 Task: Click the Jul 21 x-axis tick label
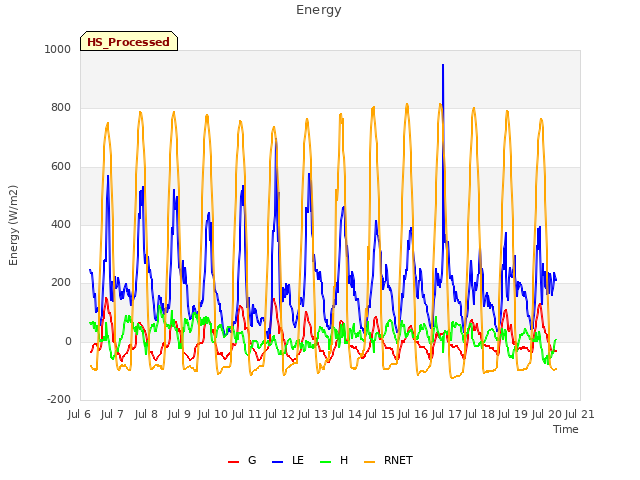(x=580, y=415)
